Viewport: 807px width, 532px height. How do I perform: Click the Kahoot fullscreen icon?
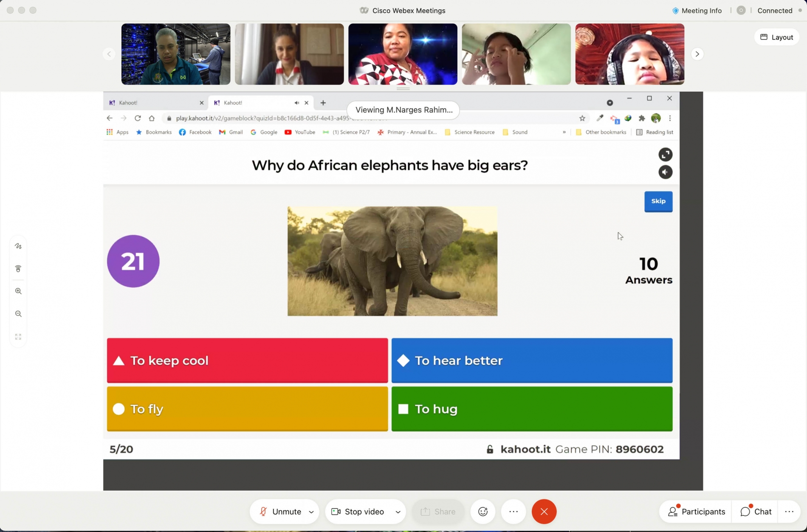[665, 155]
